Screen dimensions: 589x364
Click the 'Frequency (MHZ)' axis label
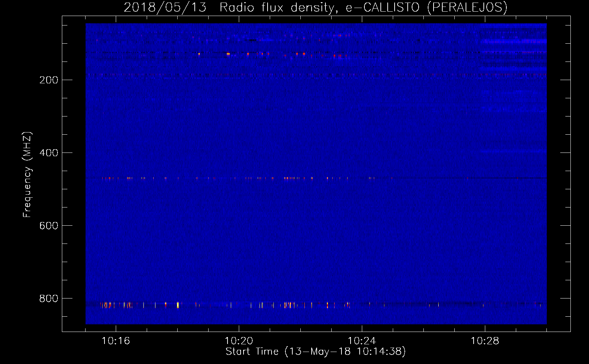[x=27, y=175]
